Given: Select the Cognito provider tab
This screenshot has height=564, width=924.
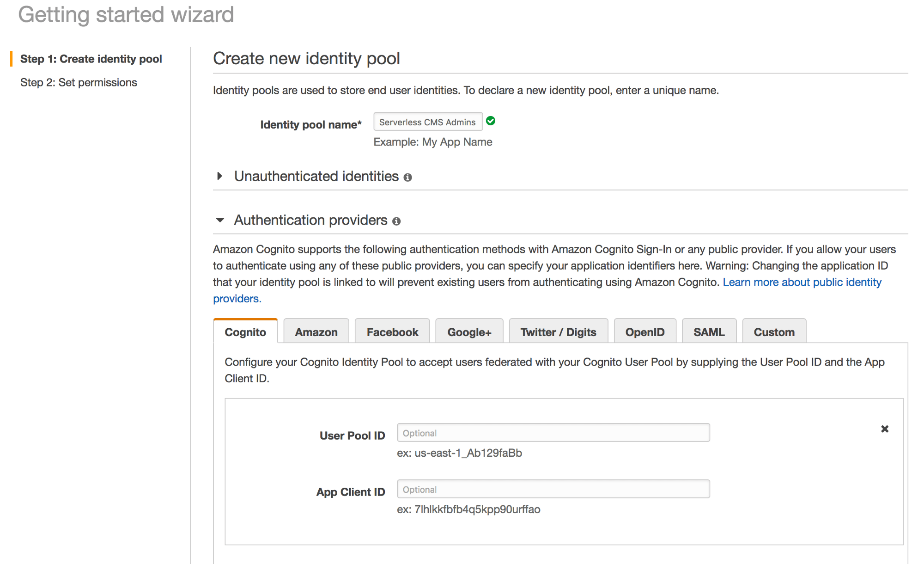Looking at the screenshot, I should coord(245,331).
